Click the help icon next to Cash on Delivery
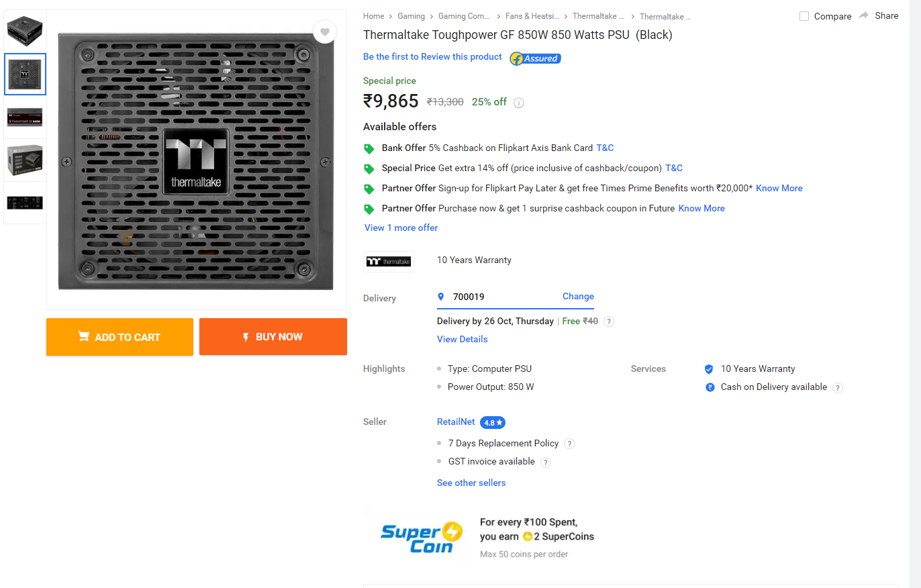 [838, 387]
